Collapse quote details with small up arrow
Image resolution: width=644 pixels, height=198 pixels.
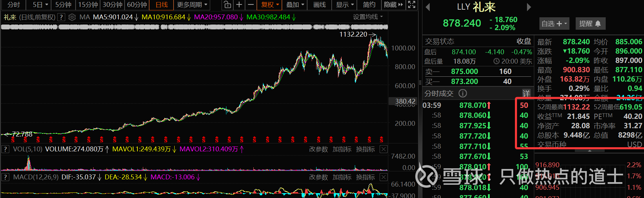click(589, 151)
